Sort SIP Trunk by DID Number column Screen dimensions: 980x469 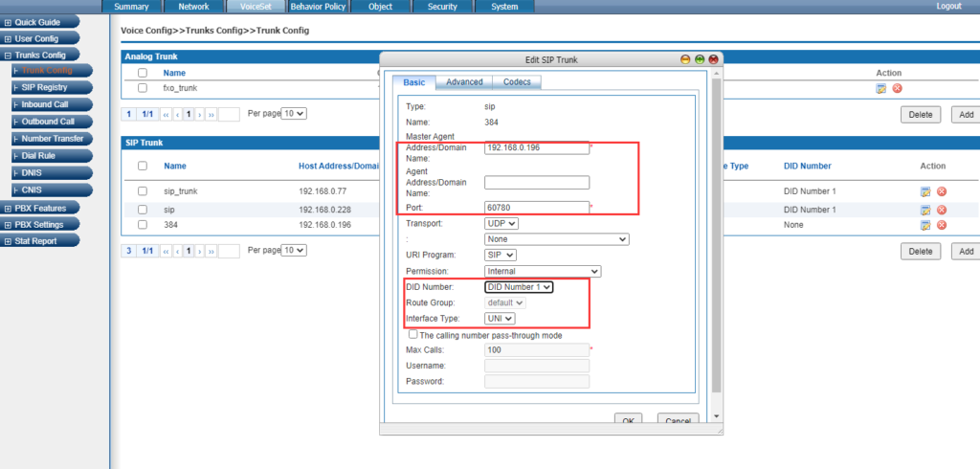(808, 167)
